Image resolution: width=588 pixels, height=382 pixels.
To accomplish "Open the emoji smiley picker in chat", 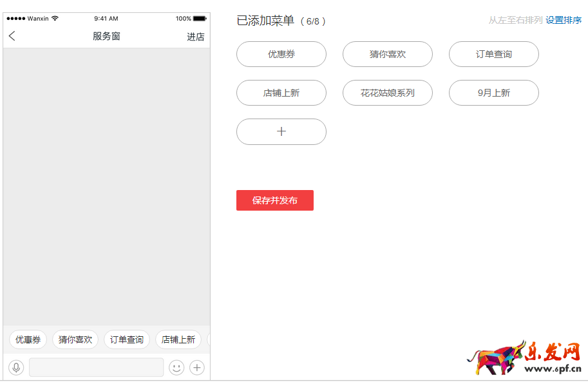I will [176, 367].
